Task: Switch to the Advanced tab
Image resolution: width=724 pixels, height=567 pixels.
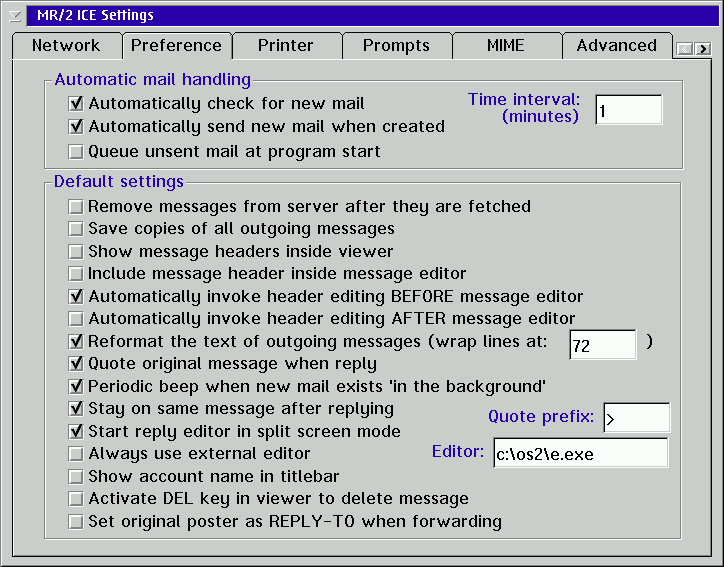Action: tap(616, 46)
